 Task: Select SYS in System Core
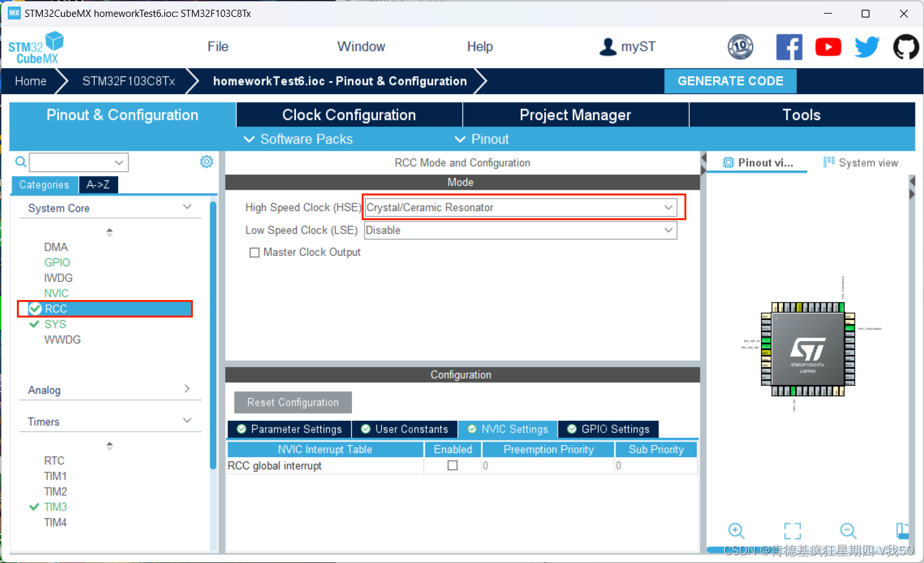point(55,324)
